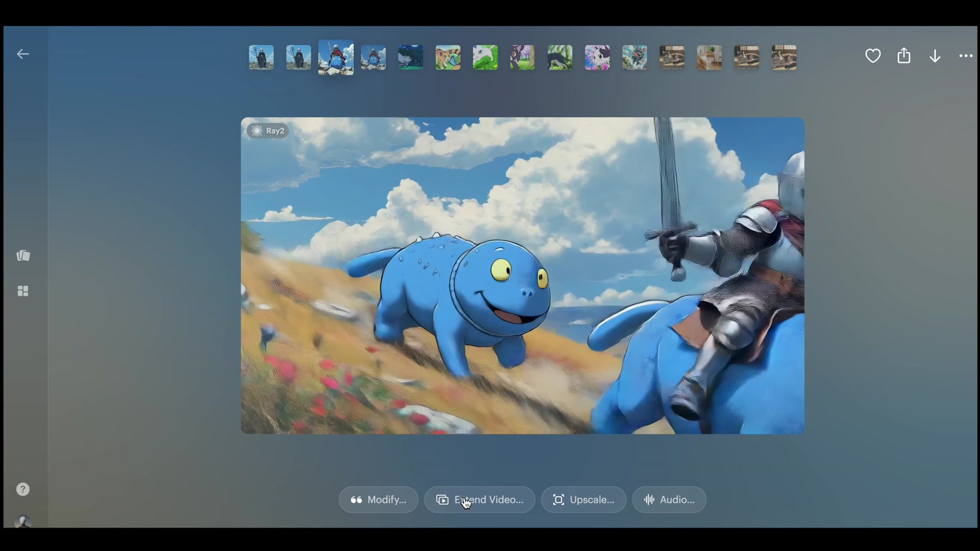Screen dimensions: 980x551
Task: Click the Extend Video... button
Action: point(480,500)
